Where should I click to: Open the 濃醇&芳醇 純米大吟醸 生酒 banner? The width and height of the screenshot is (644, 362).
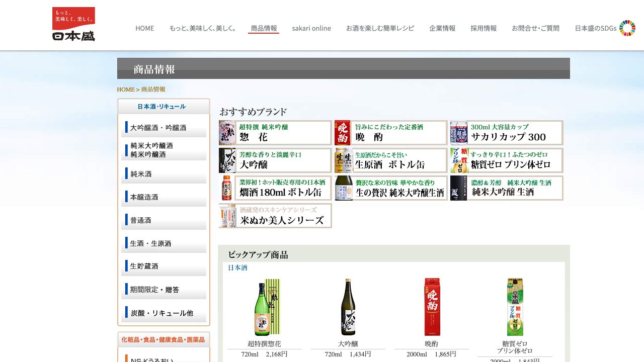tap(507, 188)
